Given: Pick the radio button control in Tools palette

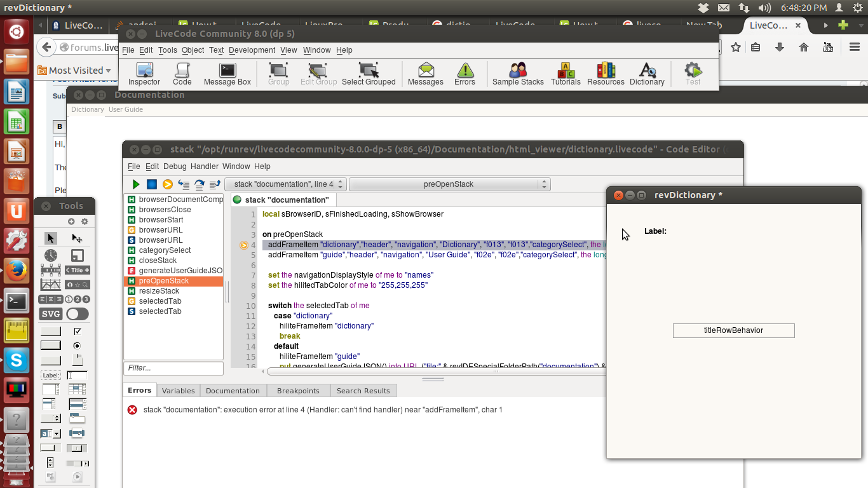Looking at the screenshot, I should (78, 346).
